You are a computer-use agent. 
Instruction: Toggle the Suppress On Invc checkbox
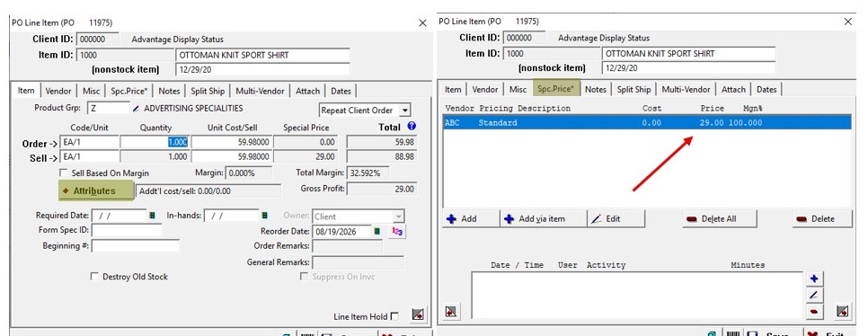coord(304,276)
